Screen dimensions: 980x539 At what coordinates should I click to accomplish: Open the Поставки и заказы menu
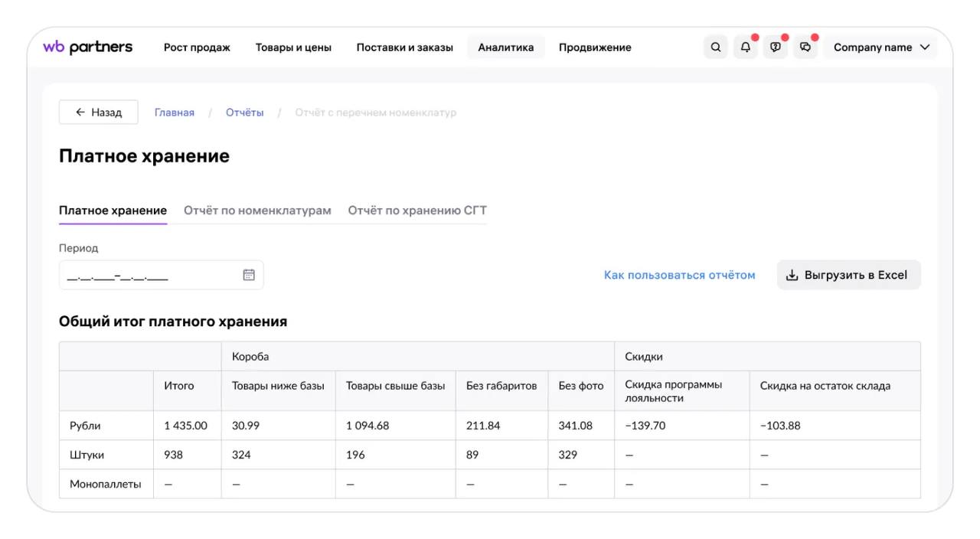click(404, 47)
